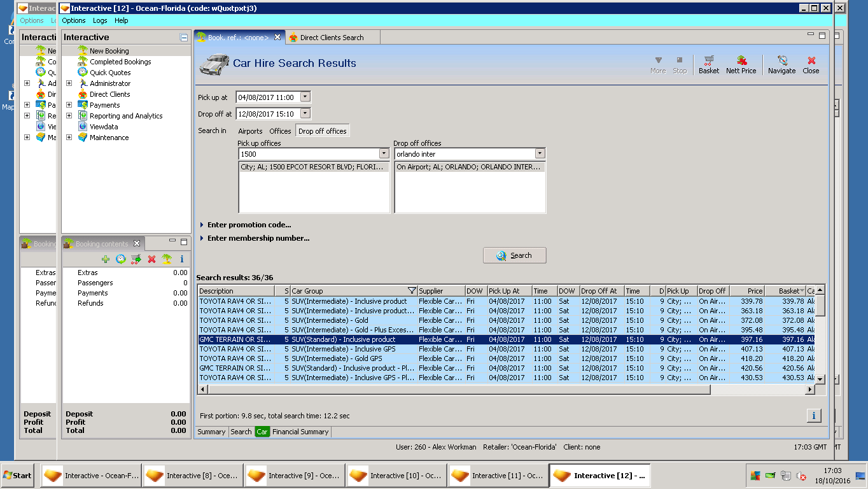The width and height of the screenshot is (868, 489).
Task: Expand the Maintenance tree node
Action: tap(69, 138)
